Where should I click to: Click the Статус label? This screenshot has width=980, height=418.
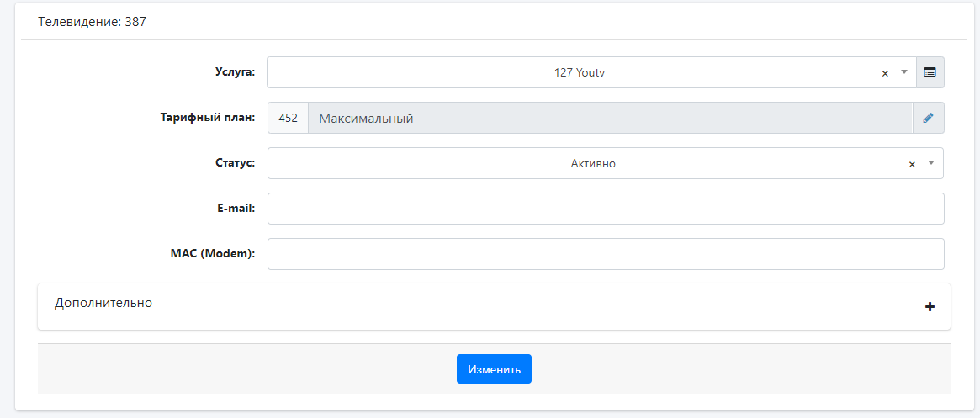235,163
